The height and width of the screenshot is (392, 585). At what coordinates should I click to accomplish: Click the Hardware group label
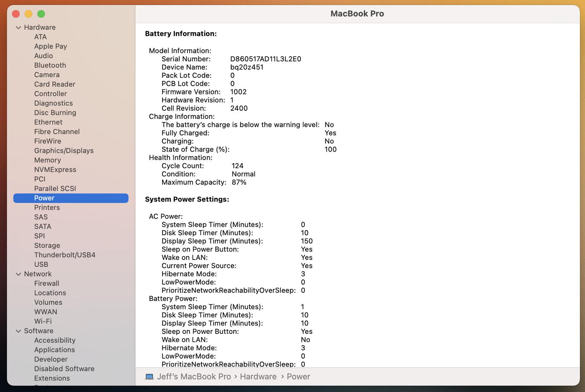pyautogui.click(x=40, y=27)
